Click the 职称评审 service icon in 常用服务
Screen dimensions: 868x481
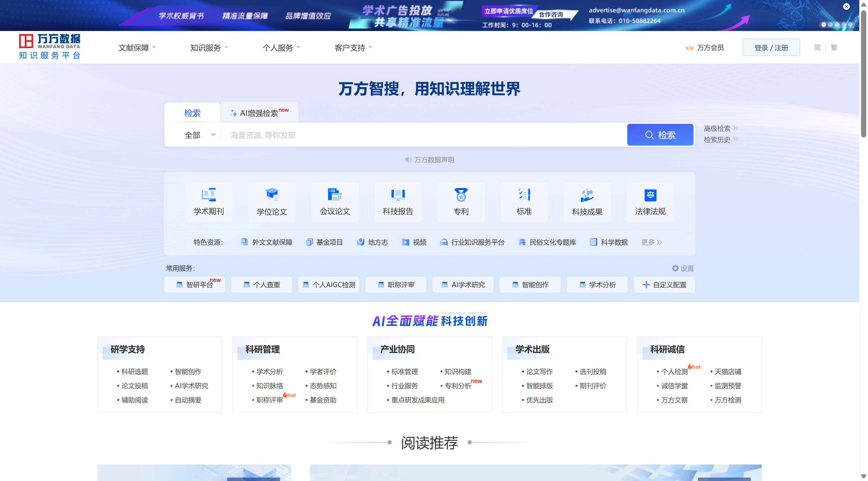(x=381, y=284)
